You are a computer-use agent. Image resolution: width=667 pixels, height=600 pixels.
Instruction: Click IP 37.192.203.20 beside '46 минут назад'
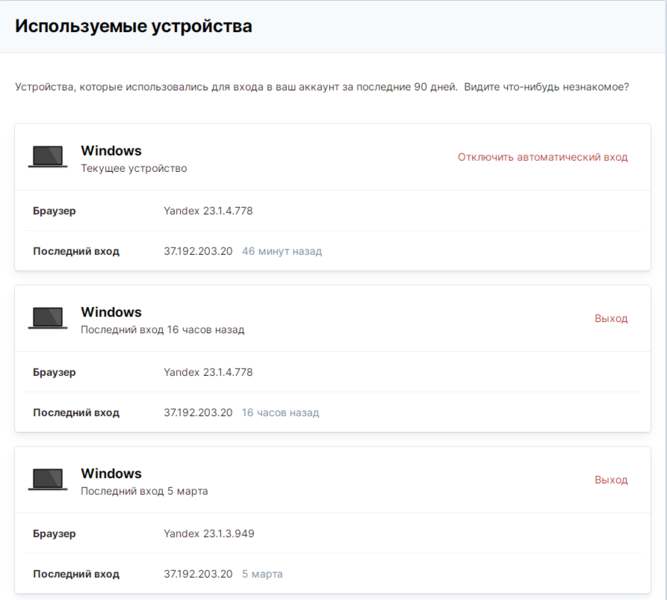pyautogui.click(x=198, y=251)
